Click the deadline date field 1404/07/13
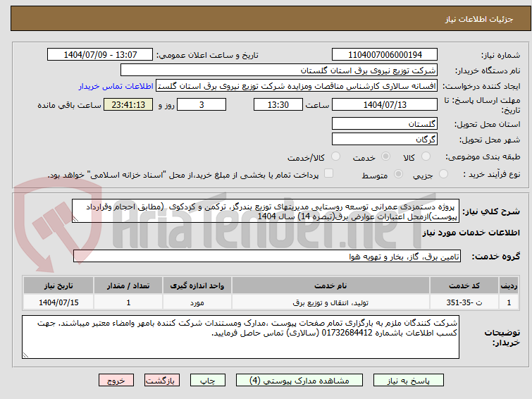This screenshot has height=399, width=532. (385, 104)
